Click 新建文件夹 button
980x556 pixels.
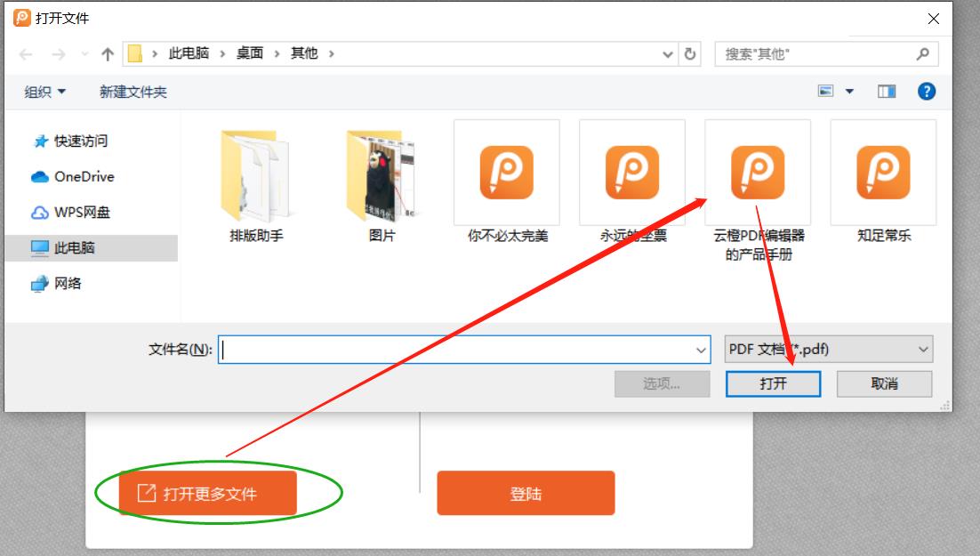[x=133, y=92]
